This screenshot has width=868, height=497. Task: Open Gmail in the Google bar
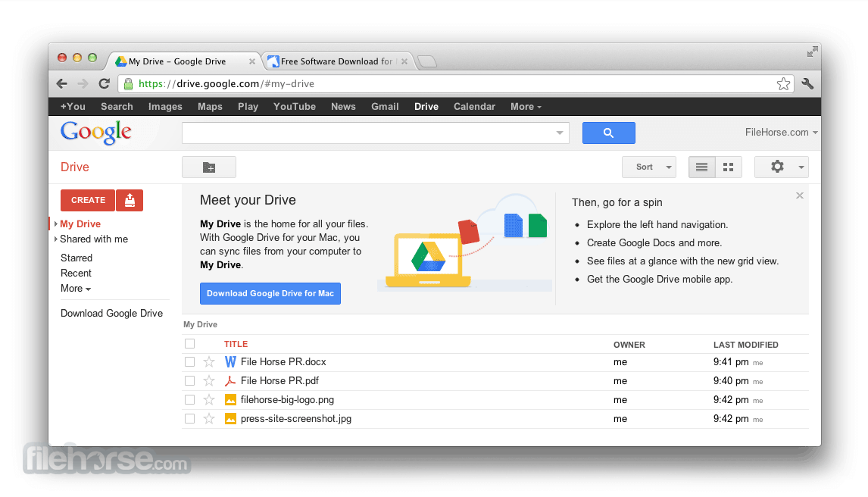[385, 107]
